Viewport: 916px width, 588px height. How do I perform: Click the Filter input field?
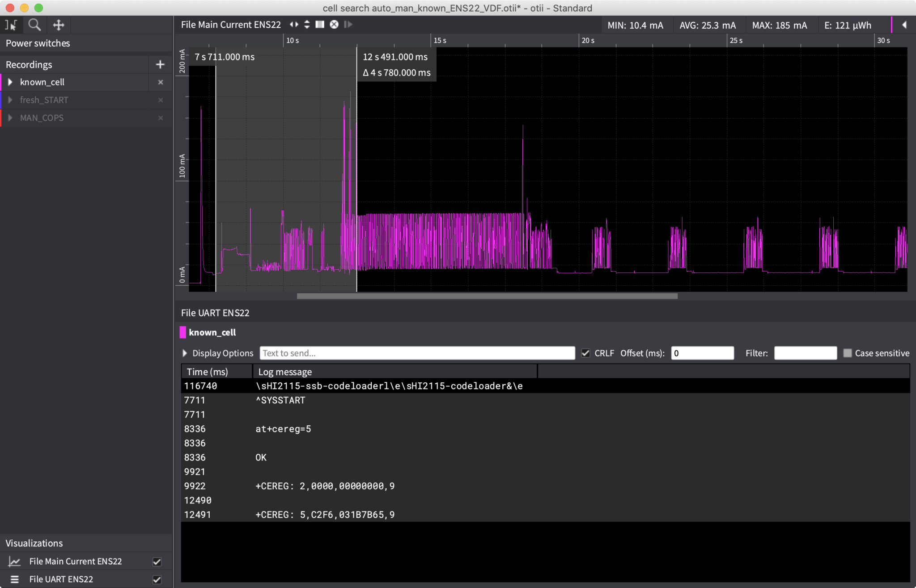(x=806, y=353)
